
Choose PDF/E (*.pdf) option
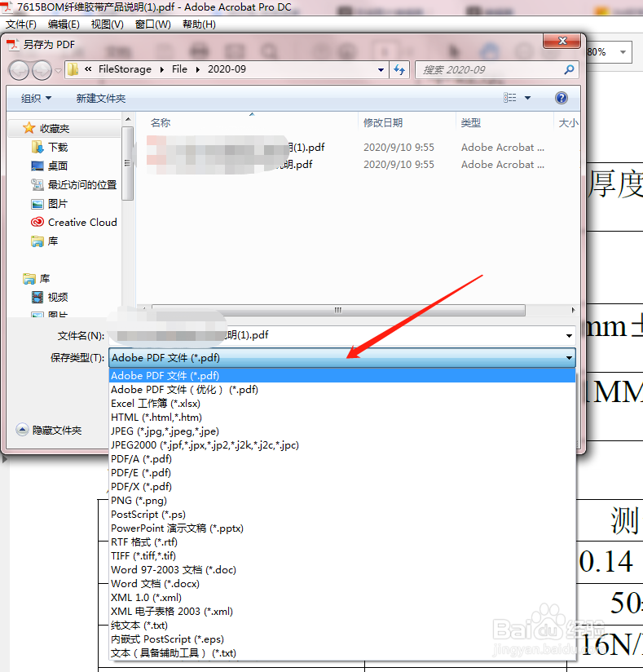[x=341, y=473]
